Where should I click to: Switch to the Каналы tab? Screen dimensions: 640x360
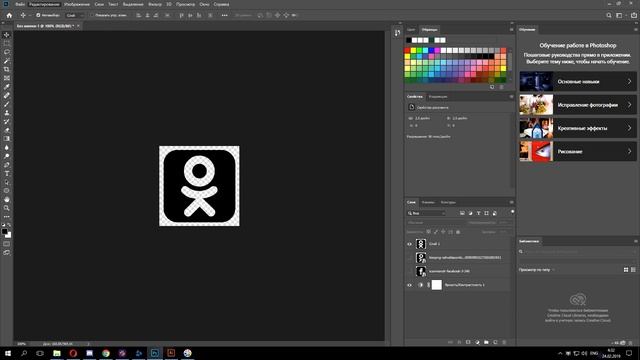tap(428, 202)
